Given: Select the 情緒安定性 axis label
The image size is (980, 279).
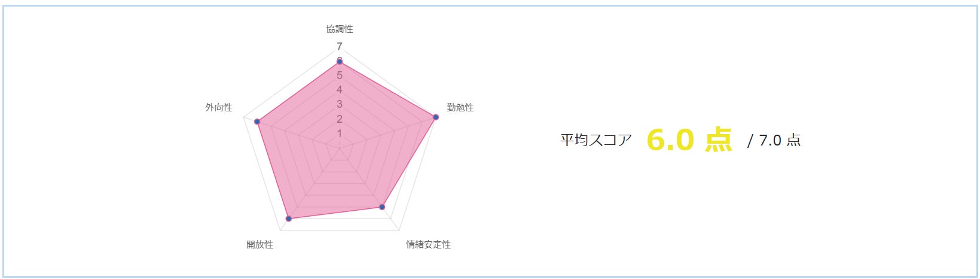Looking at the screenshot, I should 428,244.
